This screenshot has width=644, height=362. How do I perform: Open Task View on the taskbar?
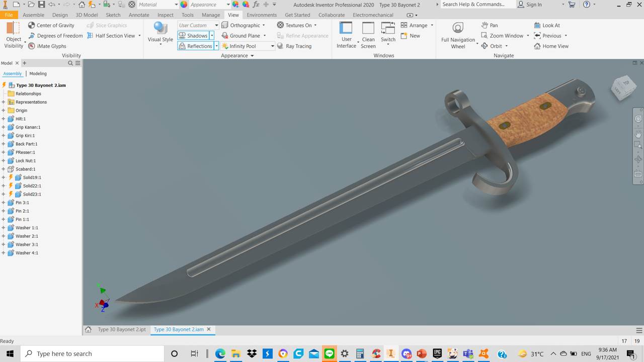pyautogui.click(x=195, y=354)
